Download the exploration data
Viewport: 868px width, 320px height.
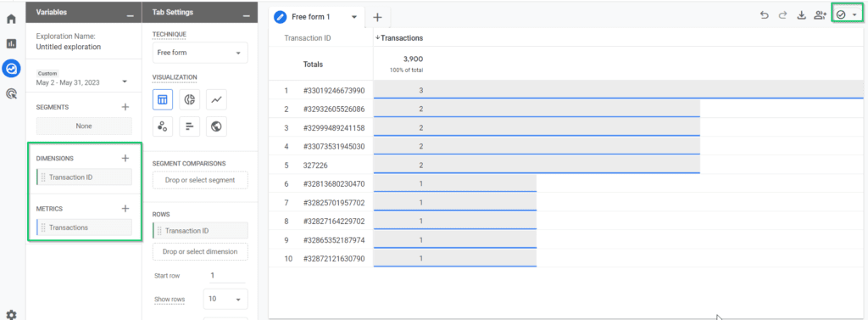pyautogui.click(x=801, y=15)
